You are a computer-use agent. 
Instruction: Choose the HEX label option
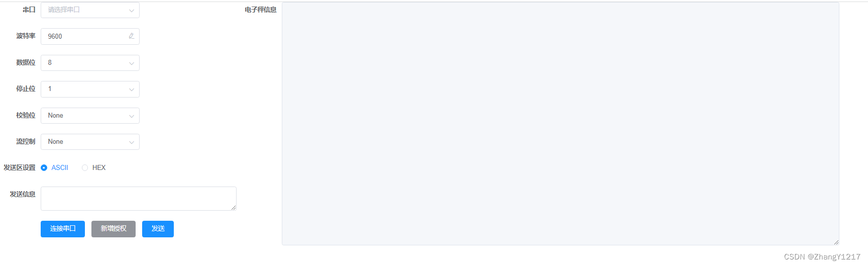tap(99, 168)
